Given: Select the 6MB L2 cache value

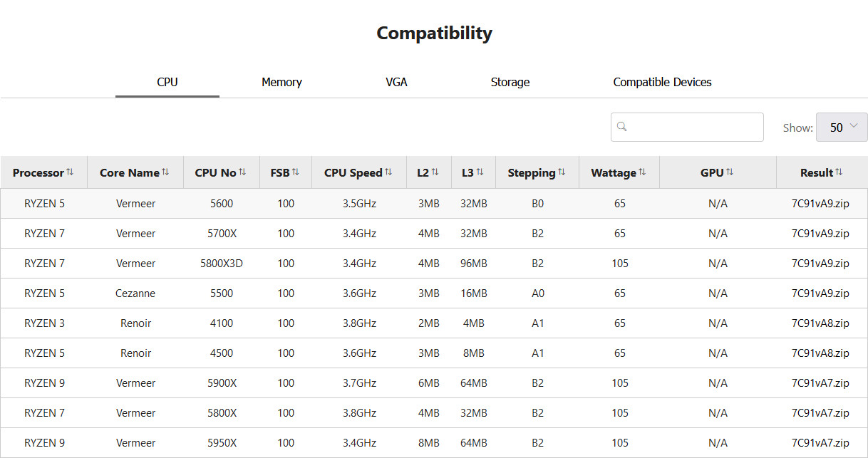Looking at the screenshot, I should pyautogui.click(x=429, y=383).
